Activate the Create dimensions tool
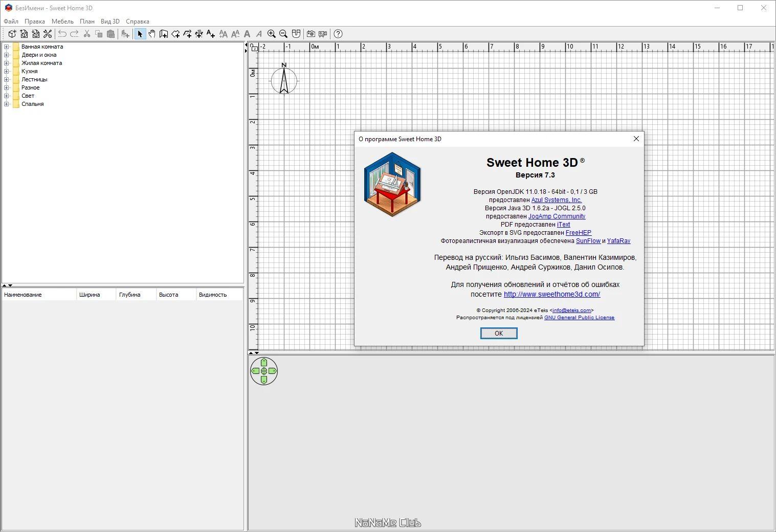This screenshot has width=776, height=532. pyautogui.click(x=199, y=34)
